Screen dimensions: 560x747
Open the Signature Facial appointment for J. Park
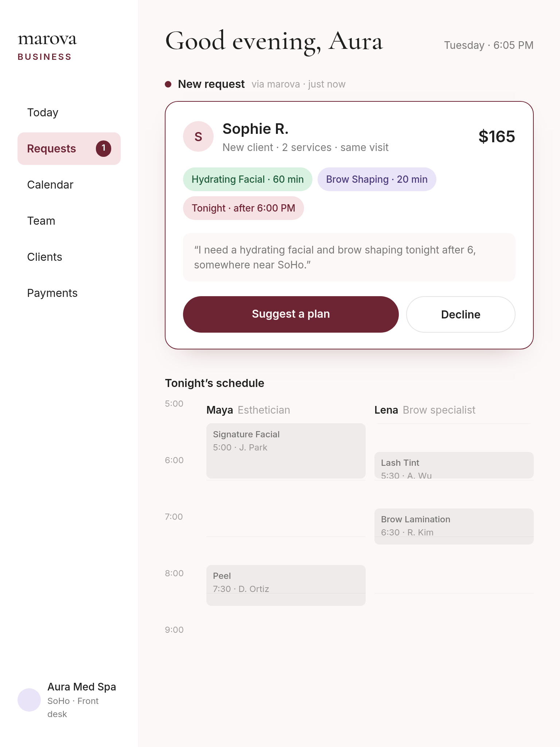pyautogui.click(x=286, y=451)
